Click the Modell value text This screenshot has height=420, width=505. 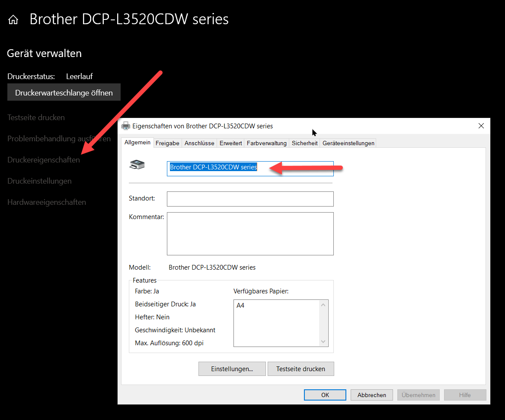212,267
